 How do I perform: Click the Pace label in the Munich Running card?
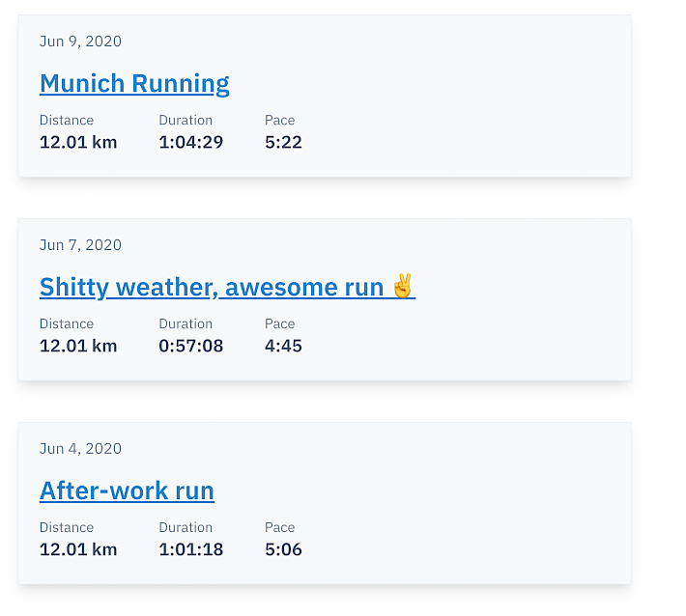point(279,121)
